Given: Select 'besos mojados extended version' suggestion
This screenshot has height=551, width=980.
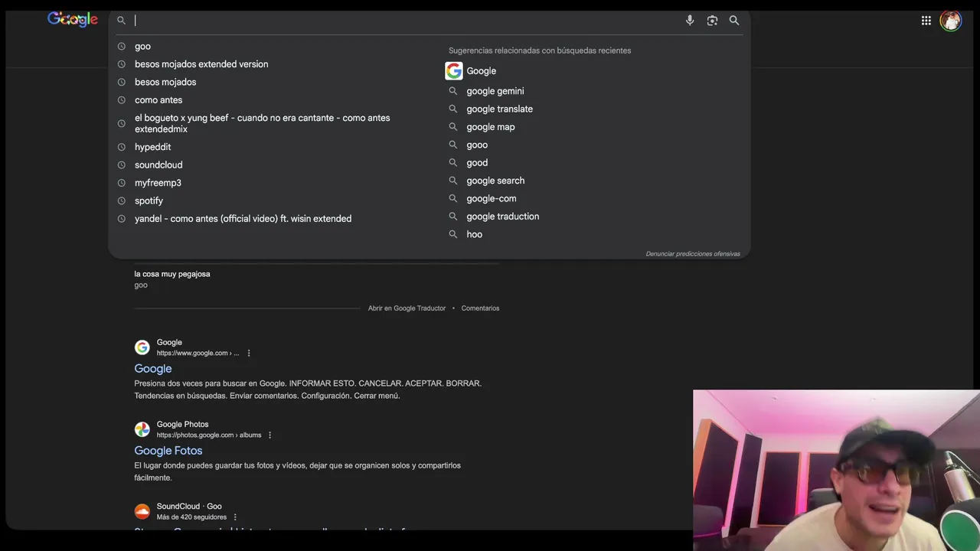Looking at the screenshot, I should click(201, 64).
